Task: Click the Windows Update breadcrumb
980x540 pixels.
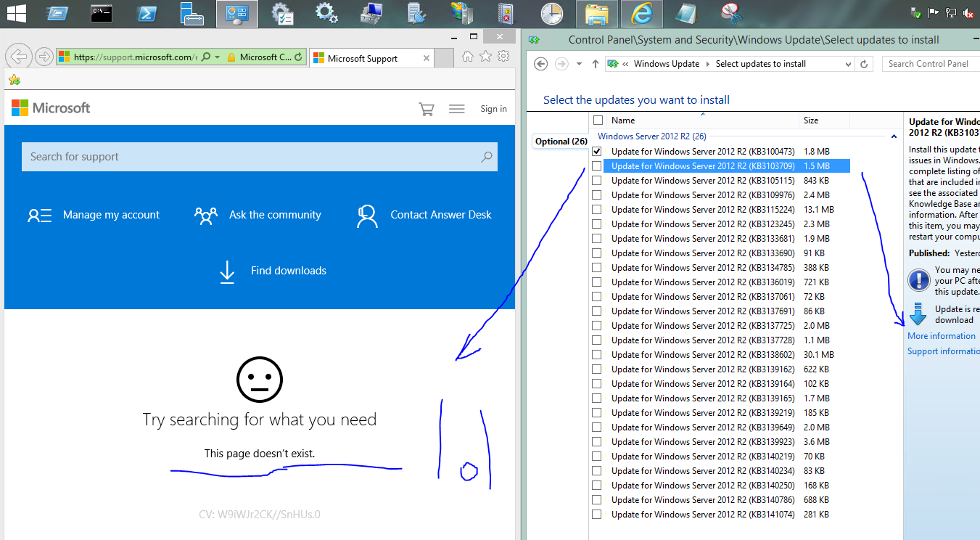Action: point(667,64)
